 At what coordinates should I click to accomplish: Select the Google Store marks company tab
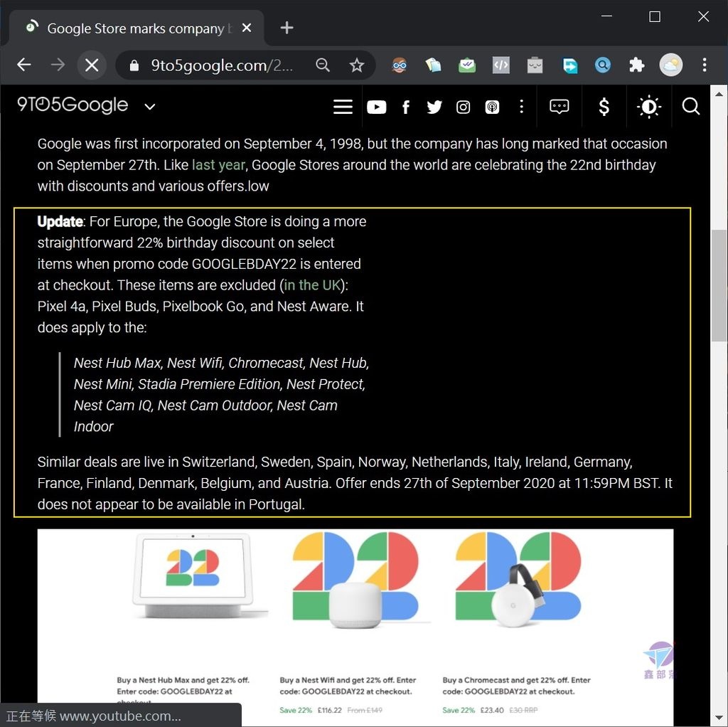click(137, 28)
